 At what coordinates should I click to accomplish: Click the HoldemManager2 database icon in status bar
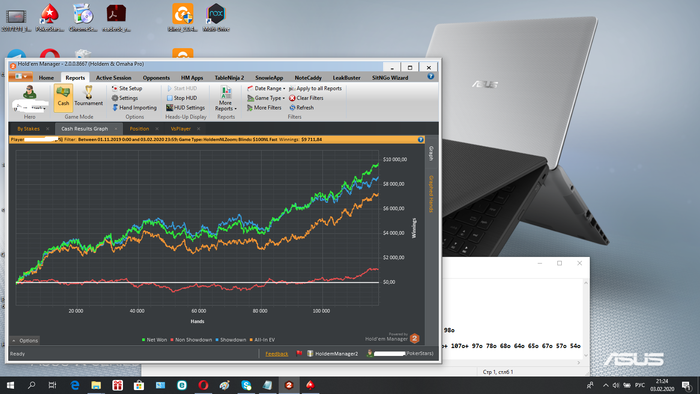(x=310, y=353)
